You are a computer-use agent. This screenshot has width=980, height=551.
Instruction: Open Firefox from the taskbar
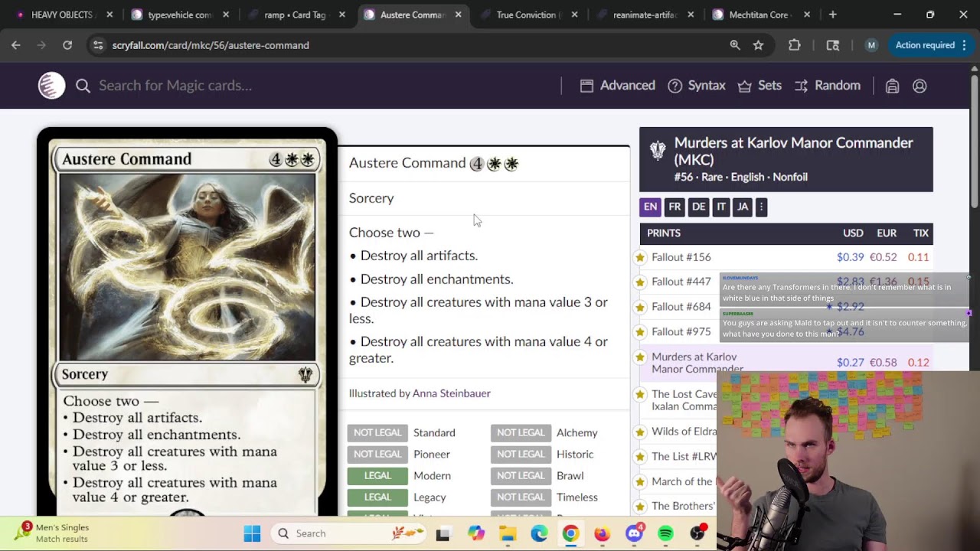(x=602, y=533)
